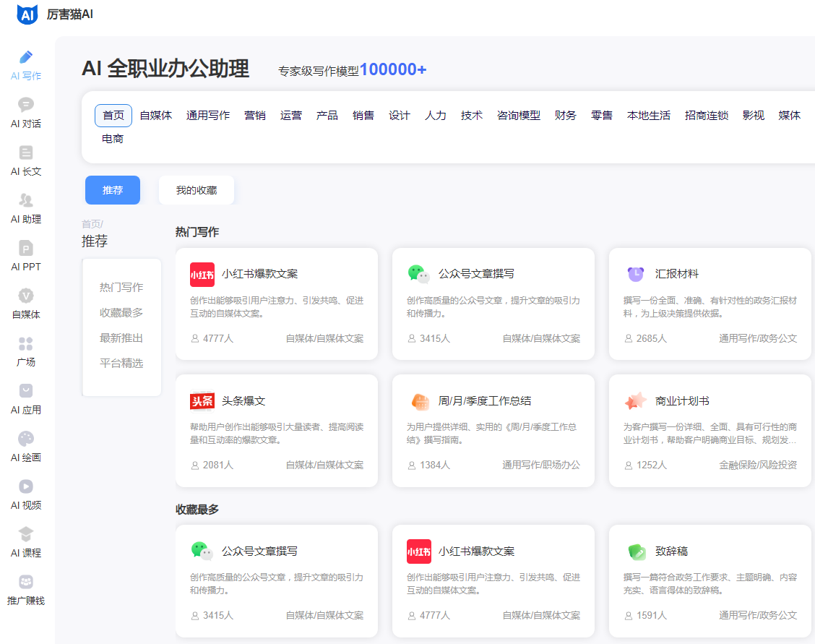
Task: Open 广场 from the sidebar
Action: pyautogui.click(x=26, y=352)
